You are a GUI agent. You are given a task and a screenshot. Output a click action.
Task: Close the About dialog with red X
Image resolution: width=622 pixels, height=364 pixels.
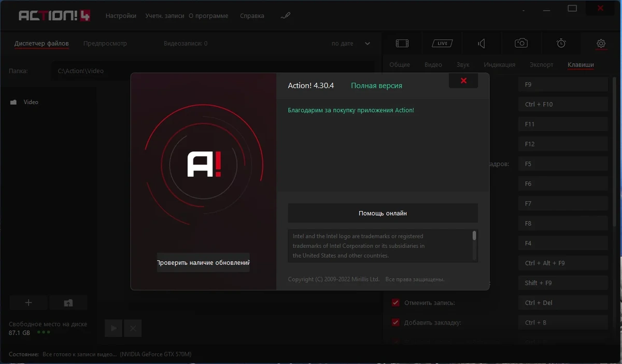[463, 81]
